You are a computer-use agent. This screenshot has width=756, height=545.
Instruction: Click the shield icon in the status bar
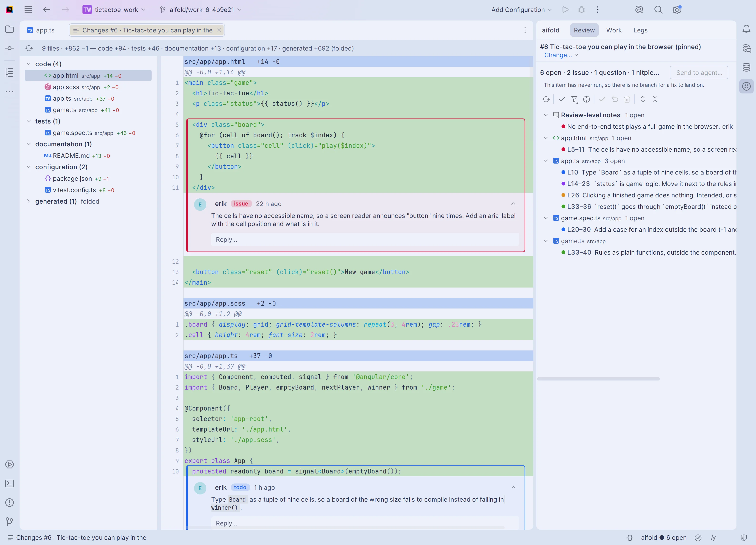(x=743, y=538)
